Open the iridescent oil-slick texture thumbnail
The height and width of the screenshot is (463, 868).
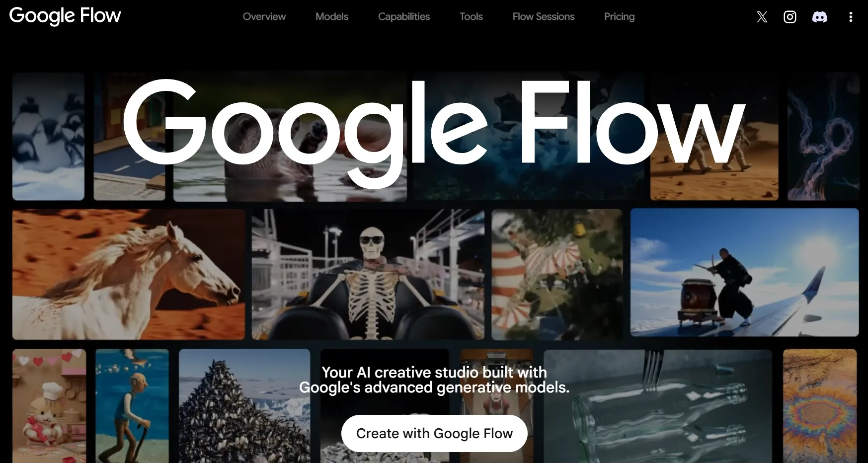point(820,406)
